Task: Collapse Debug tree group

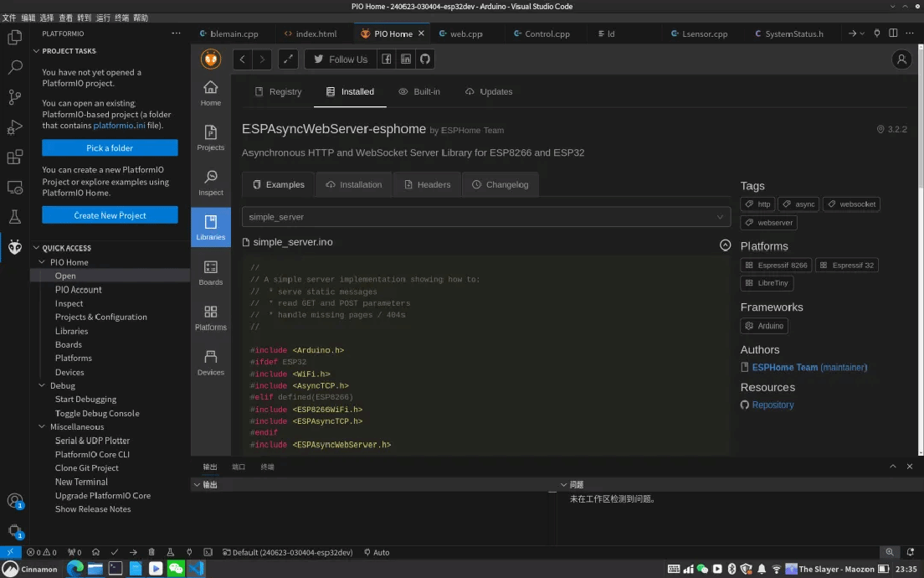Action: coord(42,385)
